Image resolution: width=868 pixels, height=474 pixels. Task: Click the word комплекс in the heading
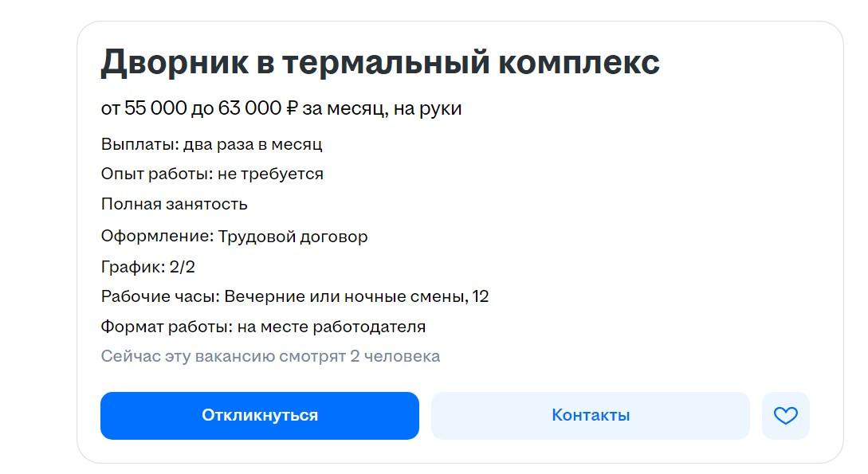pos(579,62)
